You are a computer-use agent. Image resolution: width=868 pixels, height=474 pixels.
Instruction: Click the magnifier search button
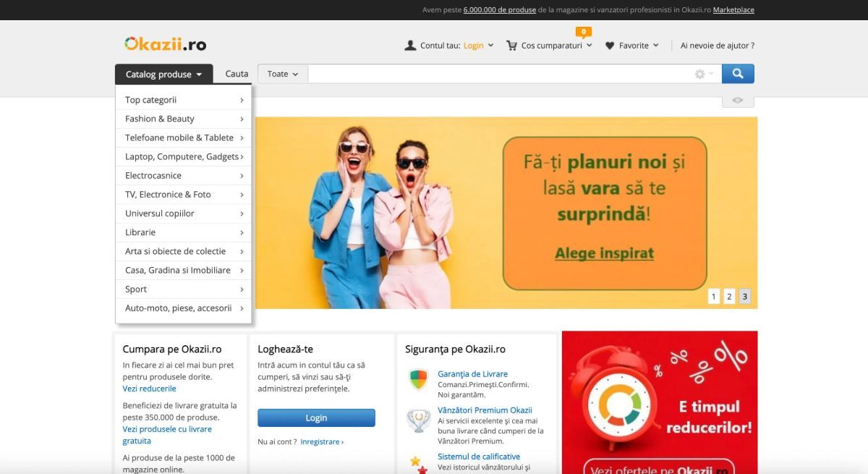(738, 74)
